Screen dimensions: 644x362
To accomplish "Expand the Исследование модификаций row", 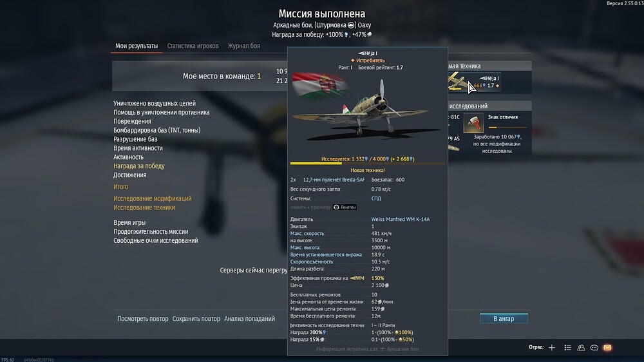I will [153, 198].
